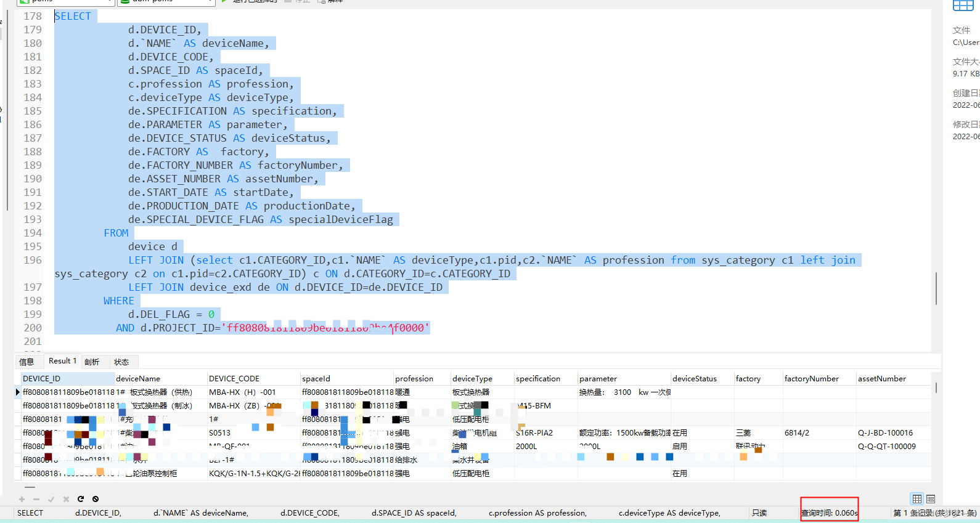Click the deviceType column header

(x=482, y=378)
